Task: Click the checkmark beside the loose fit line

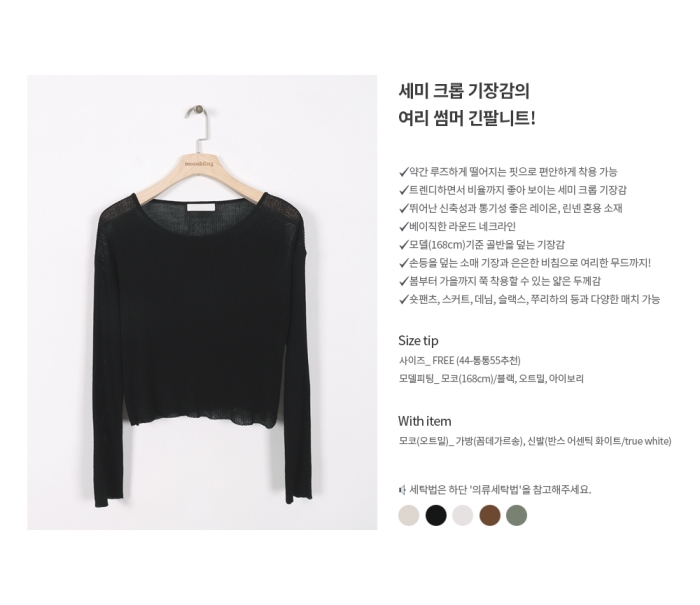Action: point(404,172)
